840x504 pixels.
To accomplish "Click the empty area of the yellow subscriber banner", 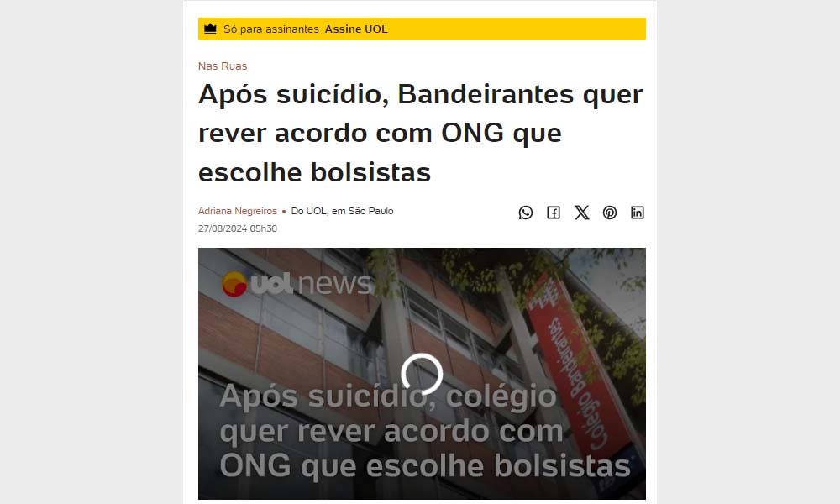I will 514,29.
